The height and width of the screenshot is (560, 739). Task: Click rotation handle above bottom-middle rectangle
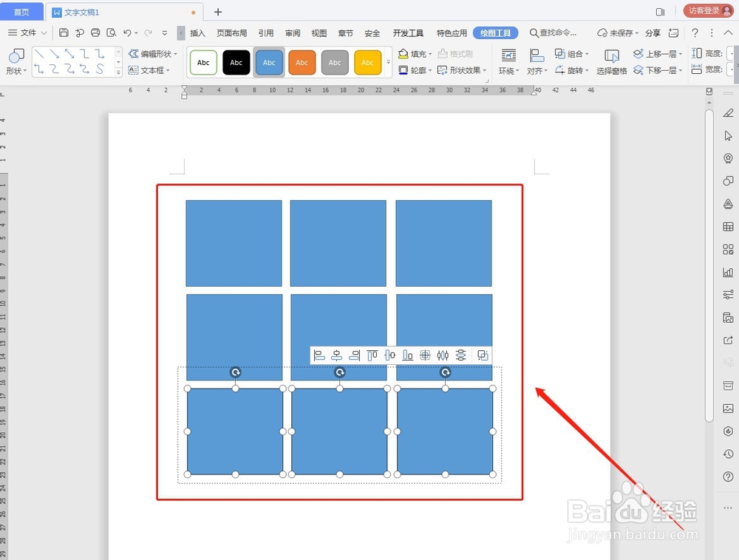(340, 372)
